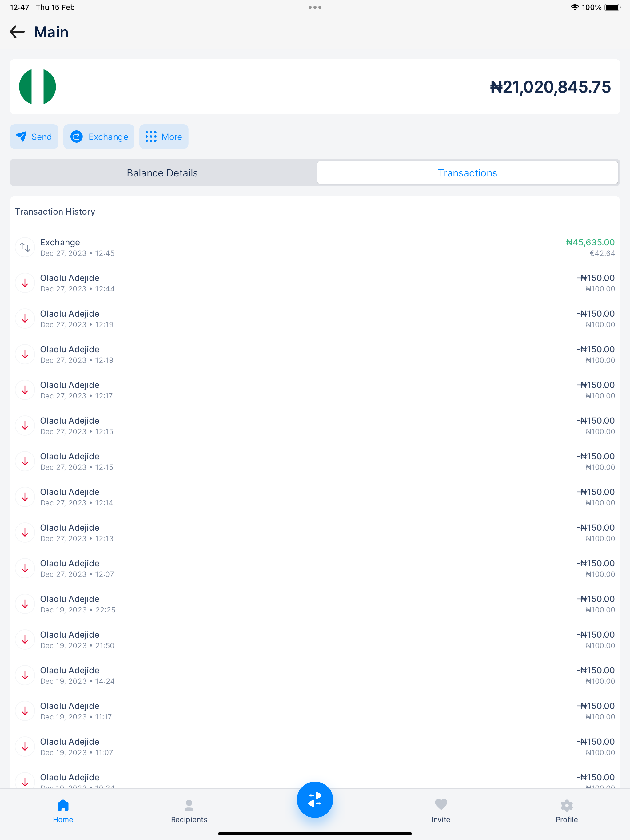The width and height of the screenshot is (630, 840).
Task: Switch to the Balance Details tab
Action: click(x=163, y=173)
